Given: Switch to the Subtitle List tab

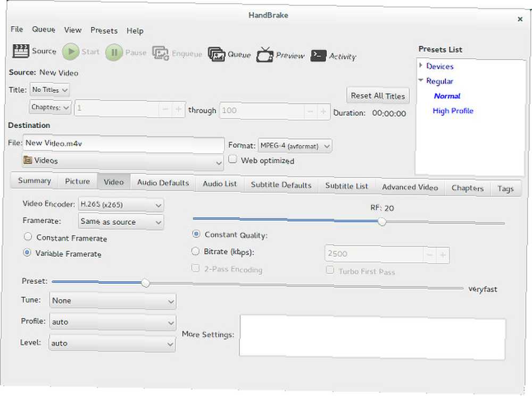Looking at the screenshot, I should (346, 186).
